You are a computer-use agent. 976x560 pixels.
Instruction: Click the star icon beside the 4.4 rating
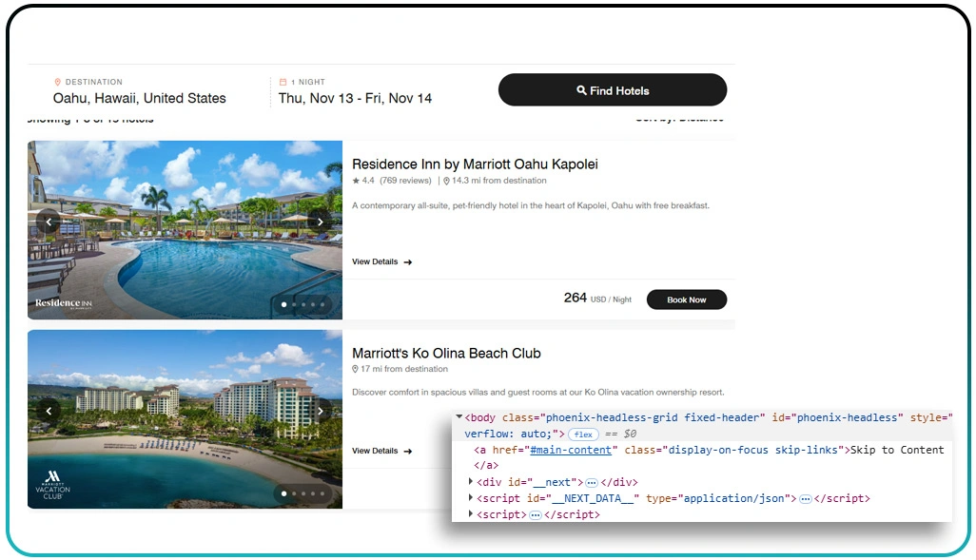point(358,180)
